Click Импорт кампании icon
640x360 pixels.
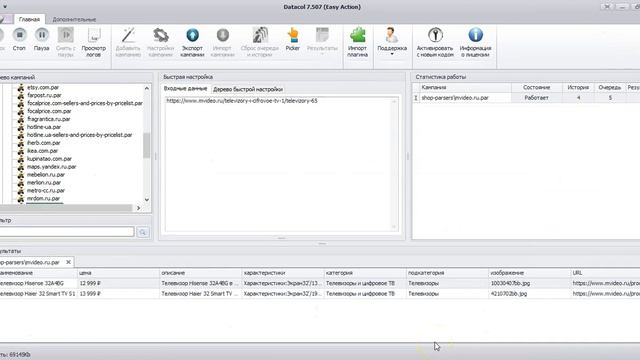click(x=222, y=36)
